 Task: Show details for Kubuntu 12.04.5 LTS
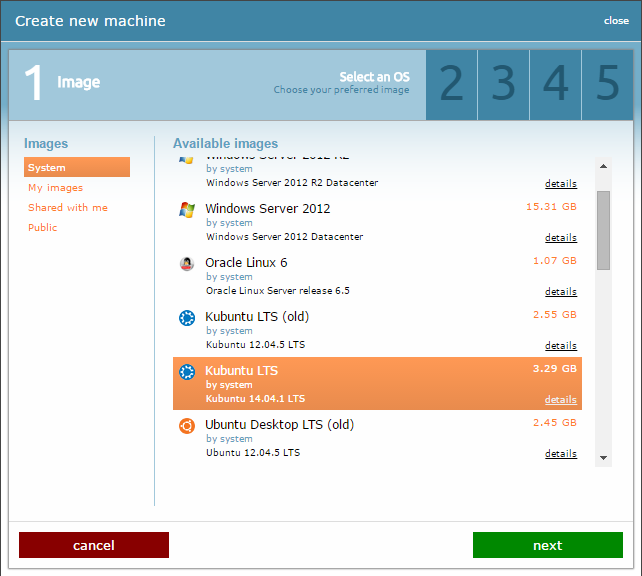[561, 346]
